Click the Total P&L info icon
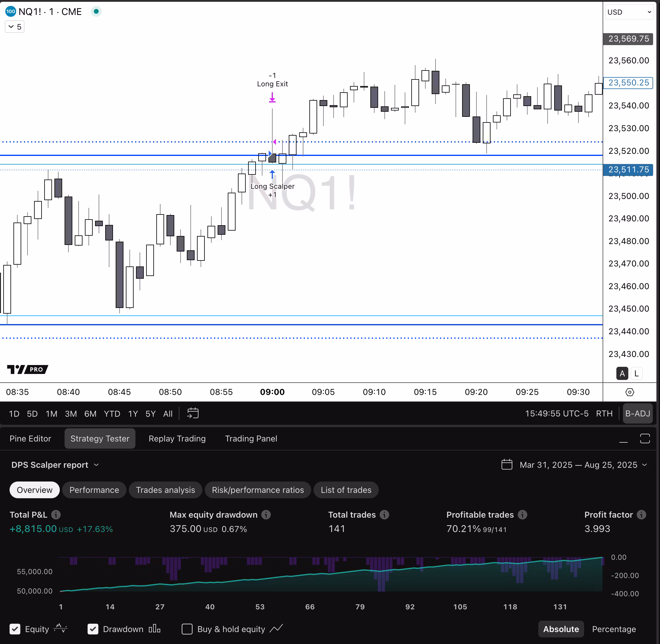This screenshot has height=644, width=660. pyautogui.click(x=56, y=514)
